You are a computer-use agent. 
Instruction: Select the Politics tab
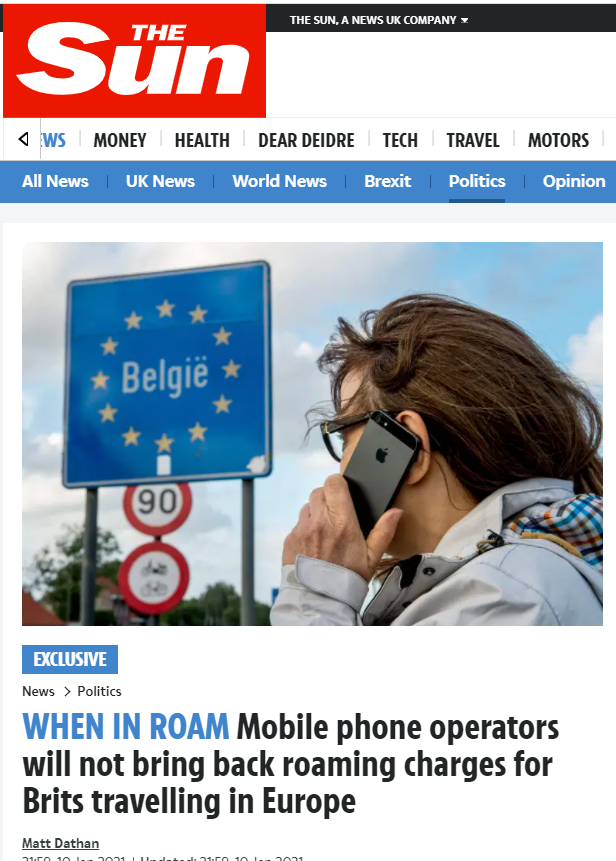pyautogui.click(x=477, y=181)
